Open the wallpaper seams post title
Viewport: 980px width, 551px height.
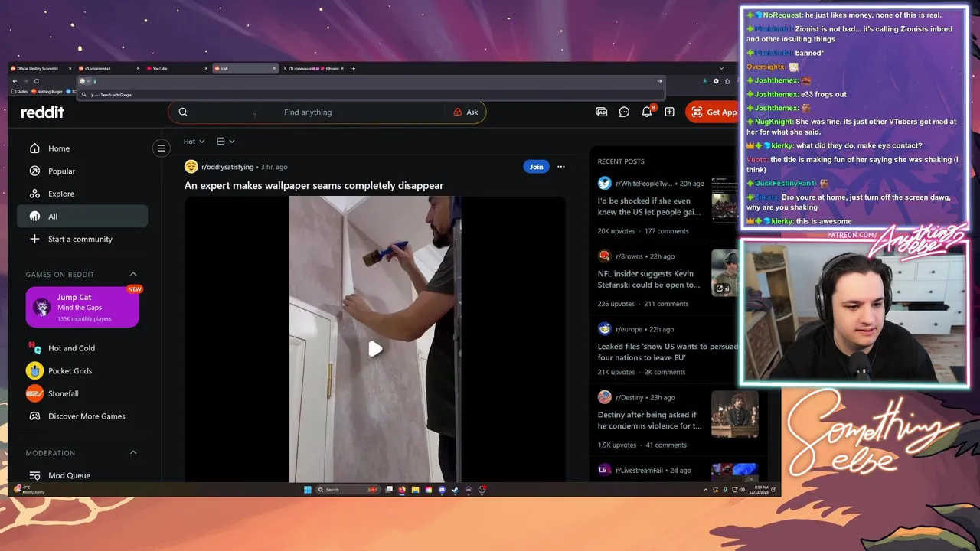(314, 186)
